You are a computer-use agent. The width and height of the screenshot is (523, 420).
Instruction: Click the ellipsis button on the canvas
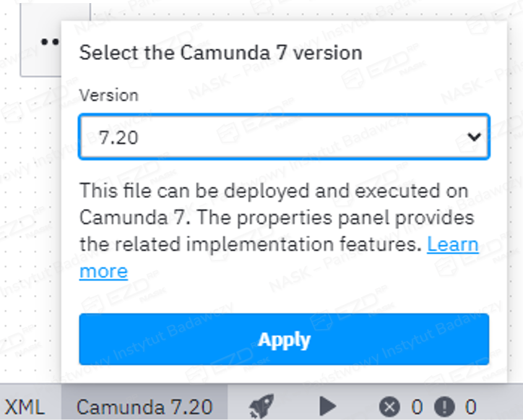(48, 41)
